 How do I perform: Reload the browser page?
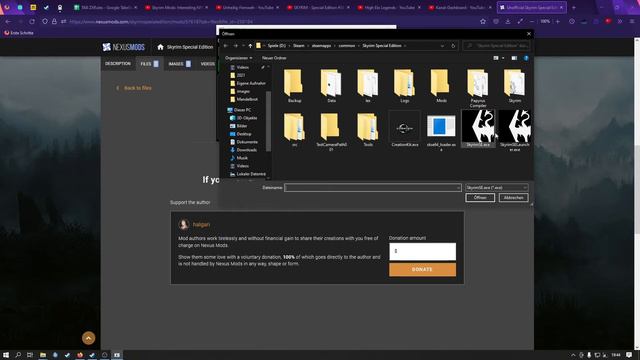pyautogui.click(x=32, y=21)
